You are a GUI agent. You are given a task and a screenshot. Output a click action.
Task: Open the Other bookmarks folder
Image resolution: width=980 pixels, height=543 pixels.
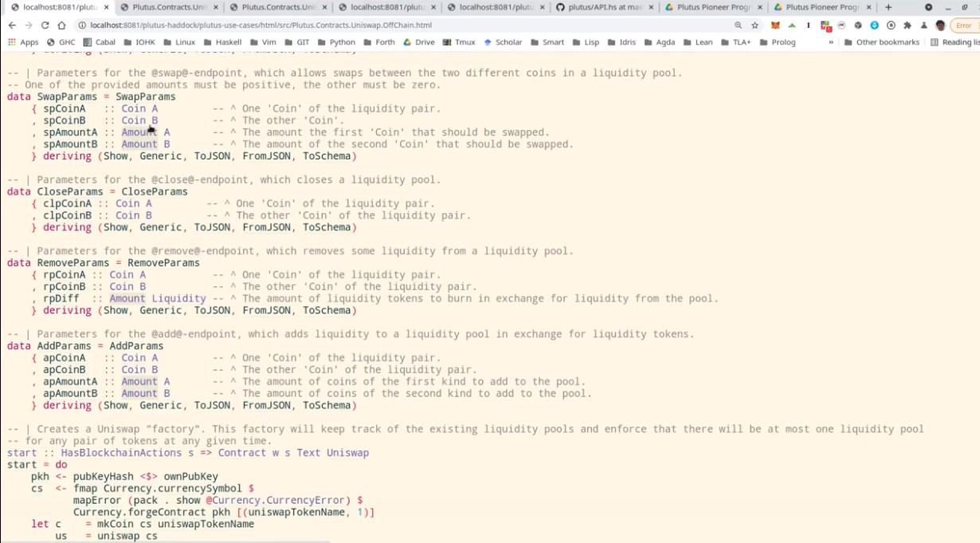tap(881, 42)
